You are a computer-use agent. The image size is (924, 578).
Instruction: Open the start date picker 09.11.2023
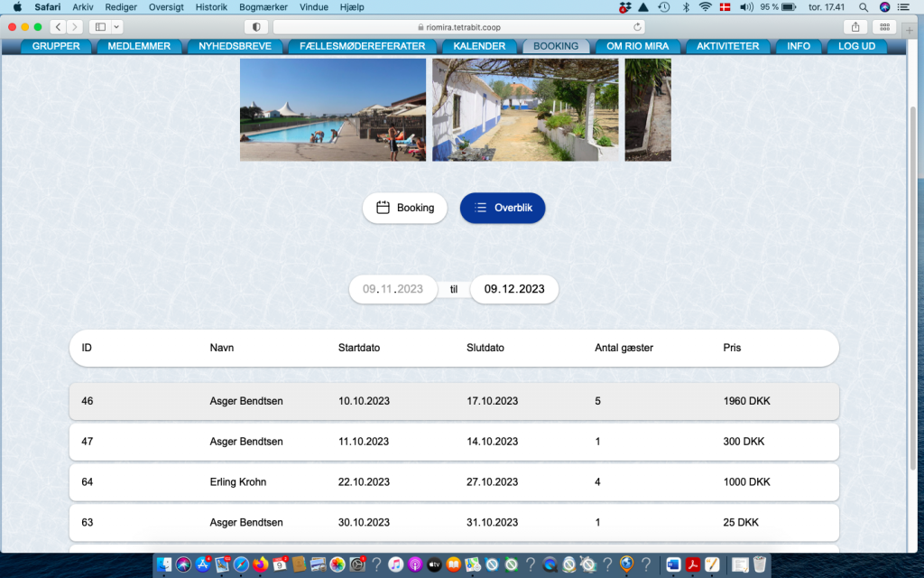393,289
